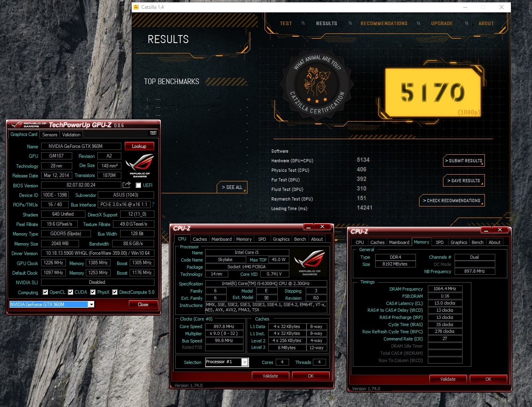The image size is (532, 407).
Task: Click CHECK RECOMMENDATIONS in Catzilla
Action: click(x=451, y=201)
